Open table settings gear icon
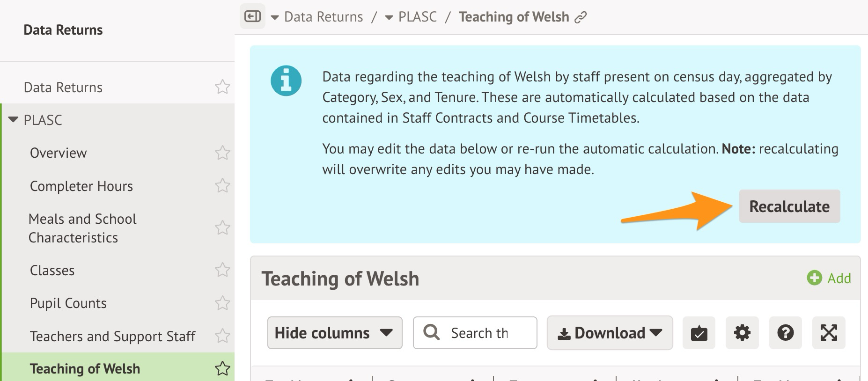The width and height of the screenshot is (868, 381). coord(742,333)
